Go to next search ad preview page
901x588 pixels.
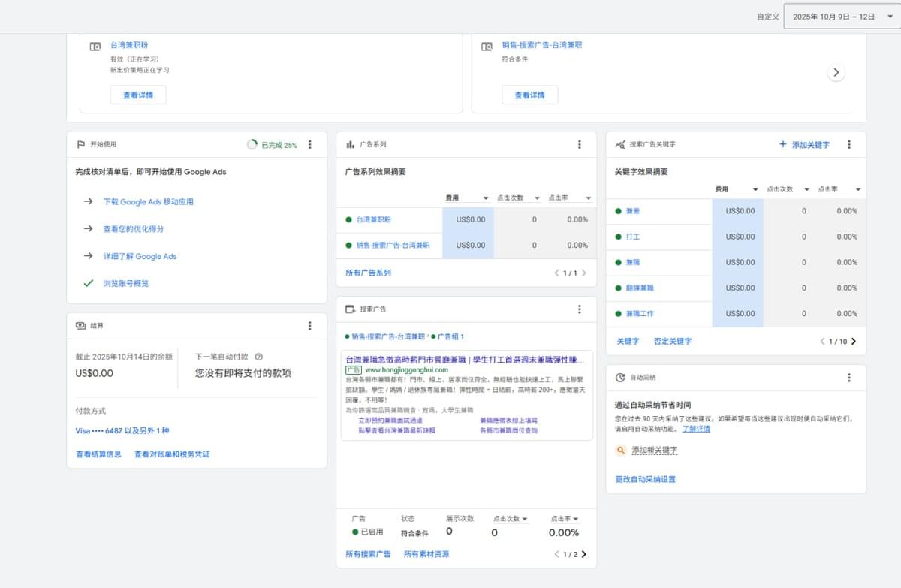pos(584,555)
